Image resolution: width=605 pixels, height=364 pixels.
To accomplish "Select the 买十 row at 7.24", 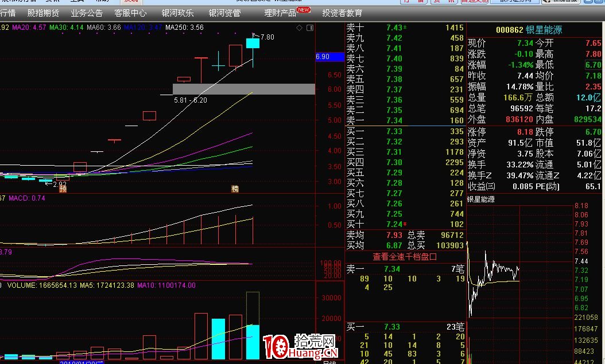I will pyautogui.click(x=405, y=224).
